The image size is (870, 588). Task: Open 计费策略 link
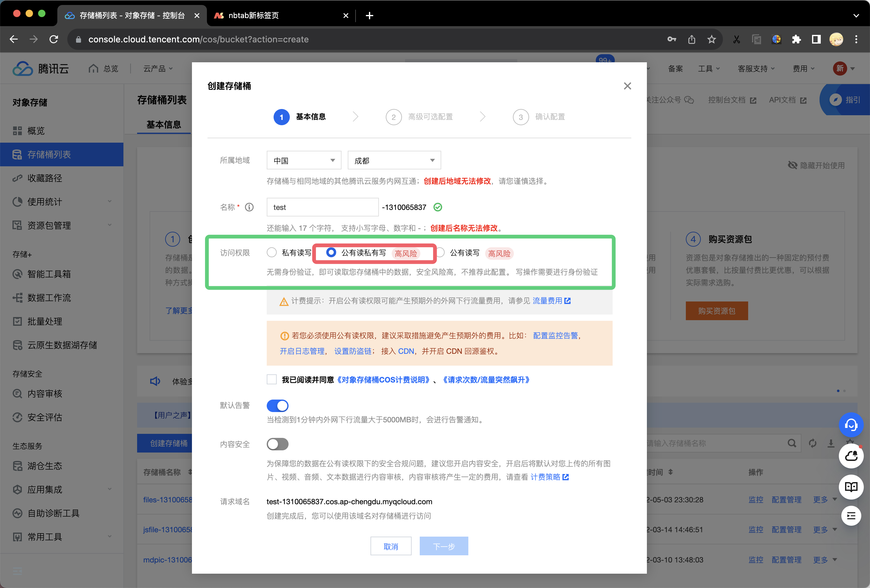550,477
